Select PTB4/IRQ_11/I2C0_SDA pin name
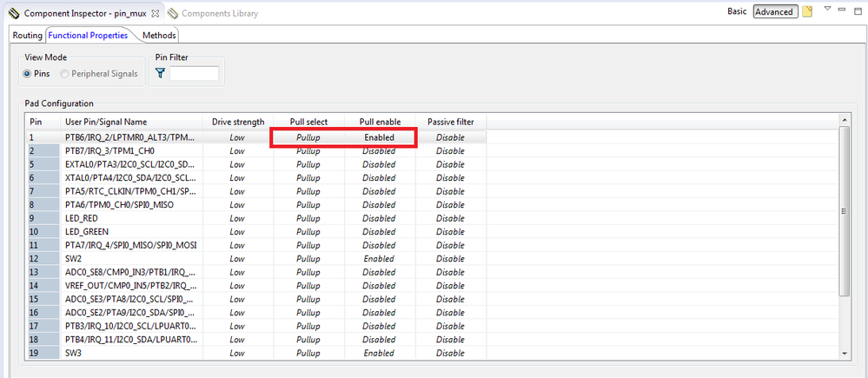Image resolution: width=868 pixels, height=378 pixels. (x=130, y=339)
